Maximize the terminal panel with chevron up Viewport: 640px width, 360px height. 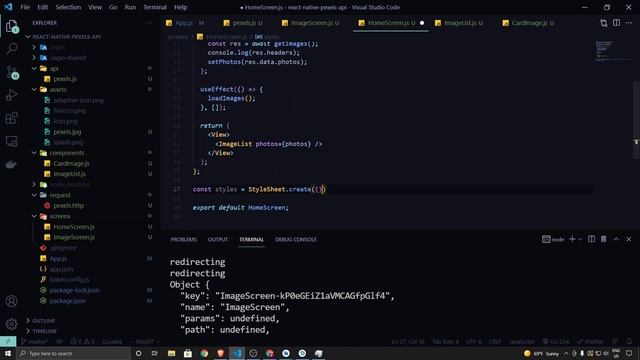tap(616, 239)
